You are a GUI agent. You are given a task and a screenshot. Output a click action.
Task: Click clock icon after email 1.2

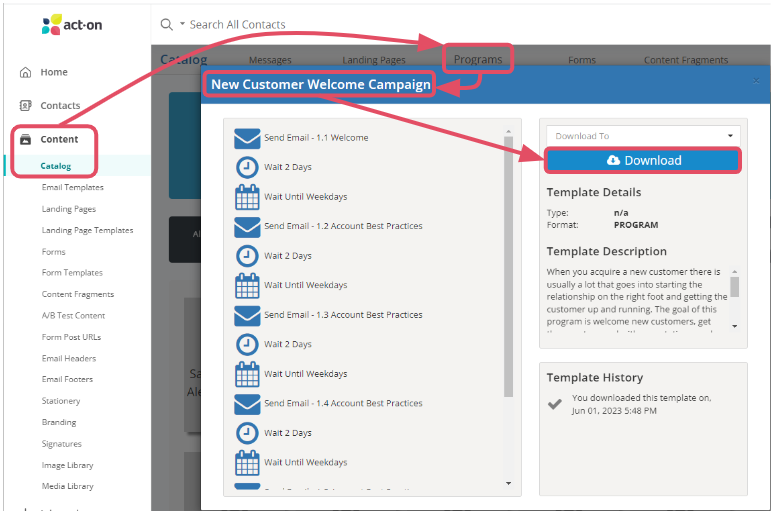(247, 256)
